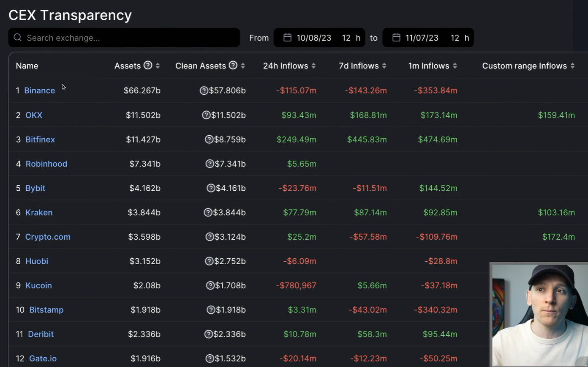Image resolution: width=588 pixels, height=367 pixels.
Task: Click Binance assets value $66.267b
Action: click(142, 90)
